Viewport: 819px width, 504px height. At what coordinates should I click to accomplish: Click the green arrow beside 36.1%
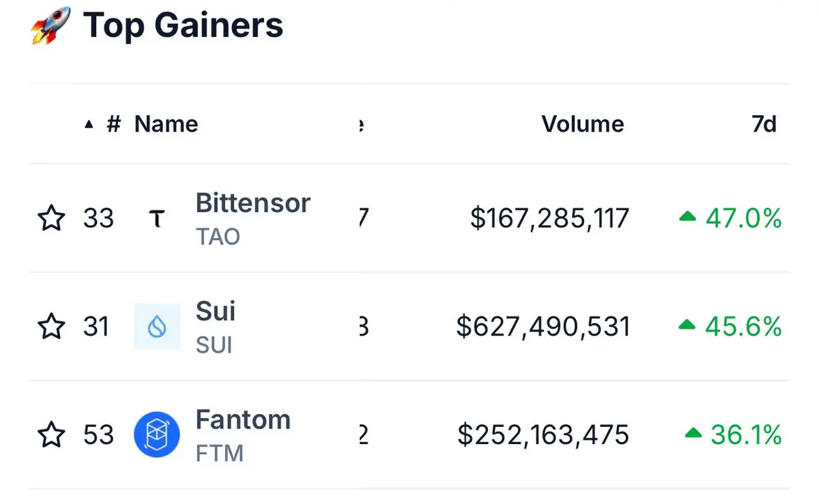pyautogui.click(x=693, y=433)
